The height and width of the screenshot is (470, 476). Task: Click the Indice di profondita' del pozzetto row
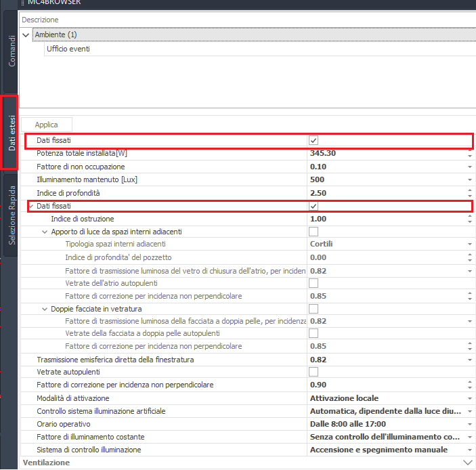pyautogui.click(x=247, y=257)
